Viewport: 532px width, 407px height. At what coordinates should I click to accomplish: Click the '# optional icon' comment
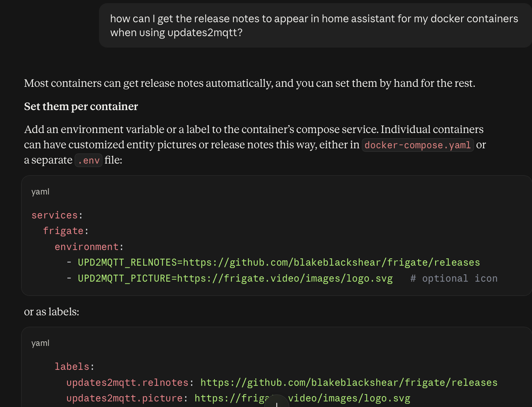pyautogui.click(x=454, y=279)
